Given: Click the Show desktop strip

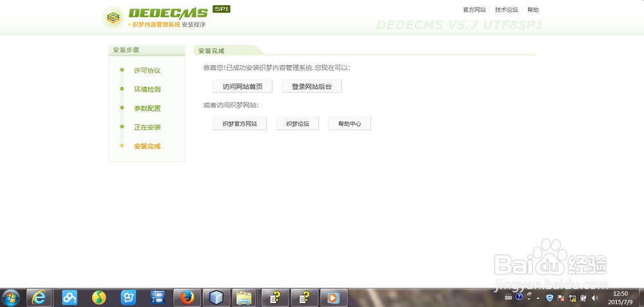Looking at the screenshot, I should pyautogui.click(x=641, y=298).
